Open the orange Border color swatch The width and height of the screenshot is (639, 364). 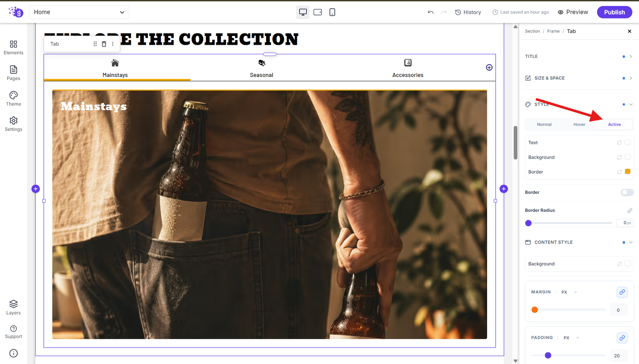628,172
